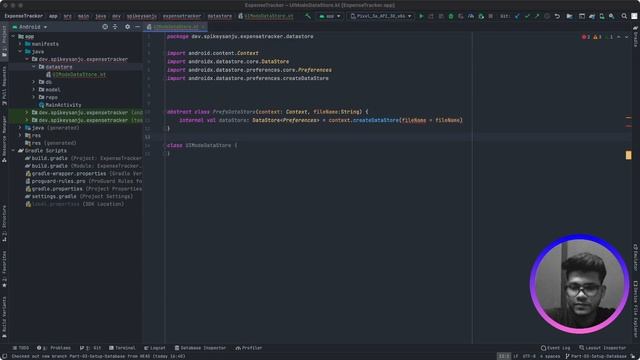Expand the res folder node

(x=20, y=136)
